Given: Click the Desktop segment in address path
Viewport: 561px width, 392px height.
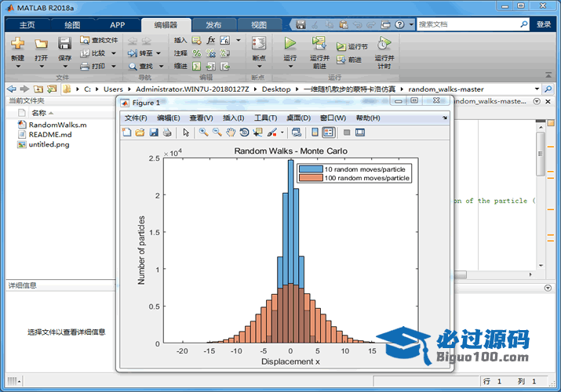Looking at the screenshot, I should [x=276, y=89].
